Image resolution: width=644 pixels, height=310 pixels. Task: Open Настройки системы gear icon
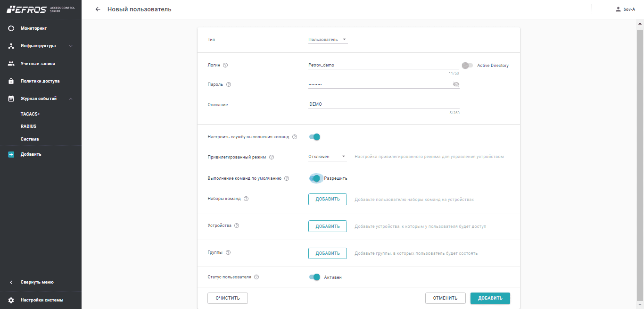pos(11,300)
